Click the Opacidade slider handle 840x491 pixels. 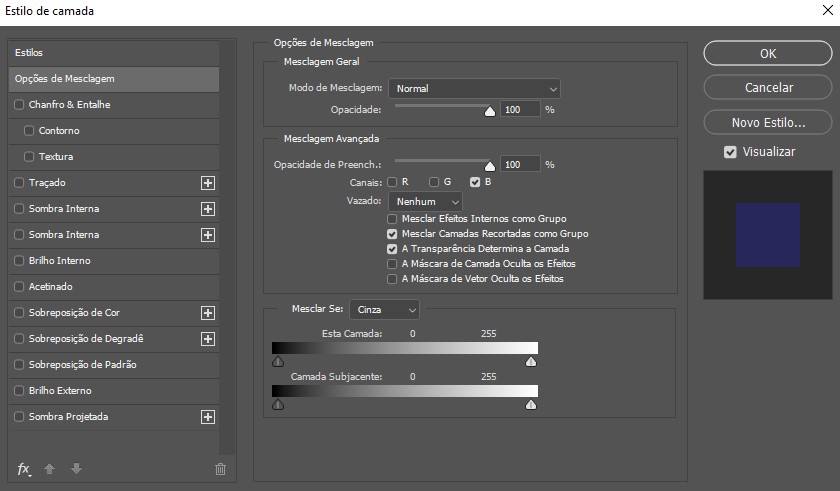point(490,111)
